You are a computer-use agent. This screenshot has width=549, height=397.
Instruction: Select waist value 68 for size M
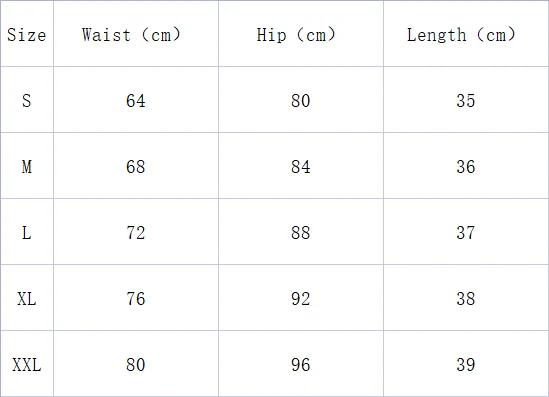click(136, 167)
